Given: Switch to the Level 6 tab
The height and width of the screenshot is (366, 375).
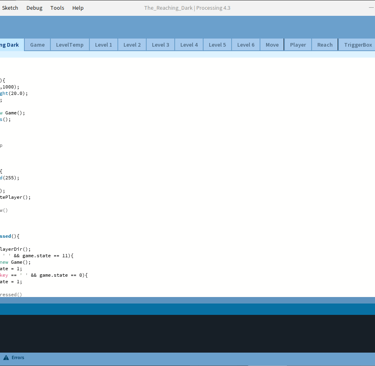Looking at the screenshot, I should [246, 45].
